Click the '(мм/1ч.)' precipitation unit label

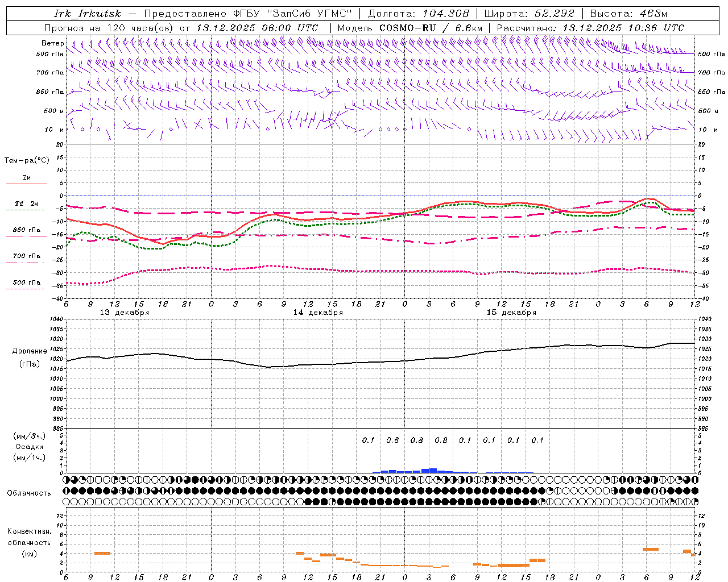tap(30, 458)
